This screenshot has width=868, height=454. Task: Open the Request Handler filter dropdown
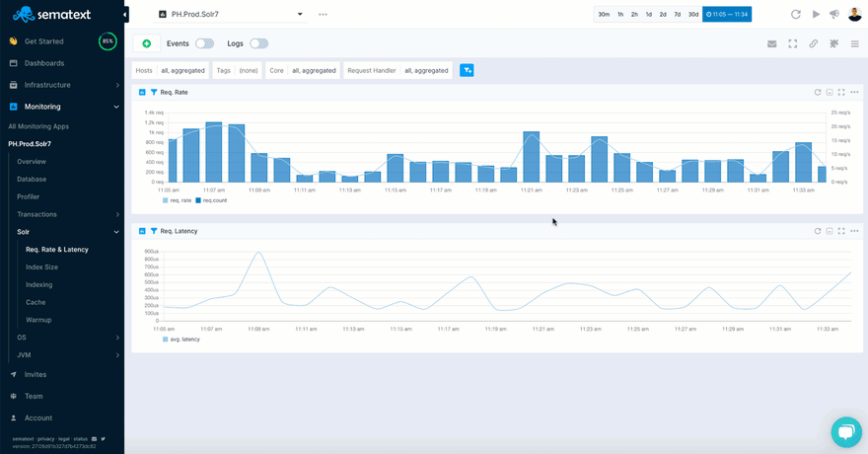(x=398, y=70)
